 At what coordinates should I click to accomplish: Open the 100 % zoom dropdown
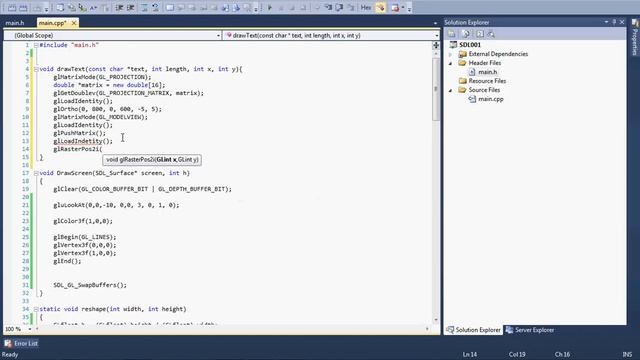[x=29, y=329]
